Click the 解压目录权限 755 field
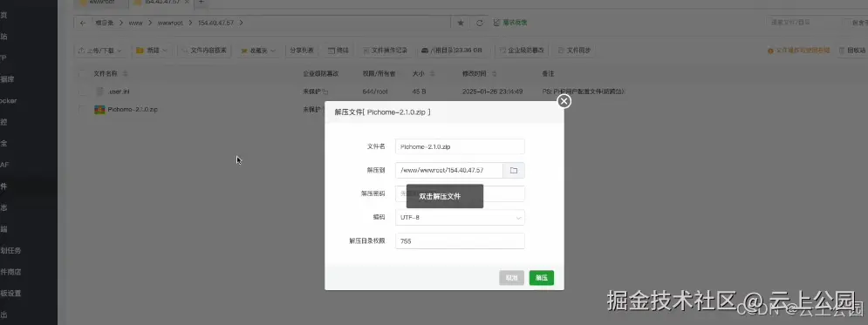 point(460,241)
